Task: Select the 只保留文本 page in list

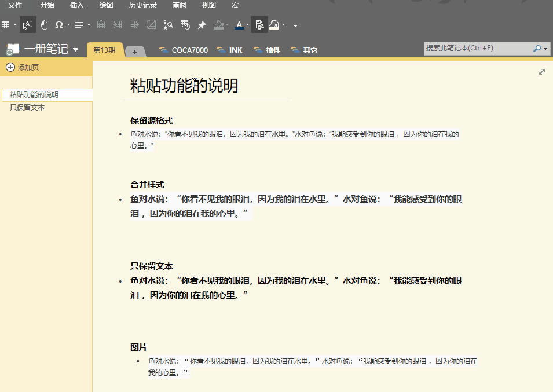Action: pyautogui.click(x=27, y=108)
